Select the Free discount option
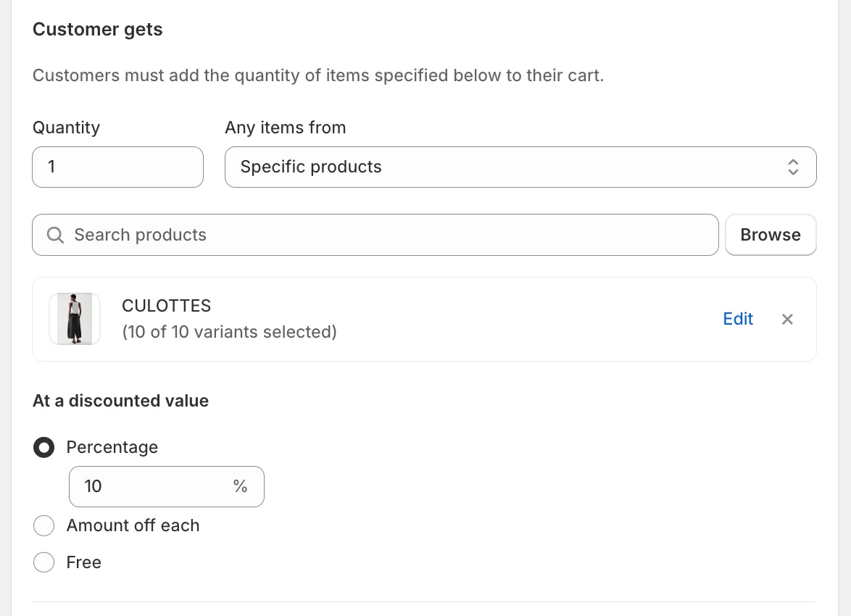The height and width of the screenshot is (616, 851). [x=43, y=562]
